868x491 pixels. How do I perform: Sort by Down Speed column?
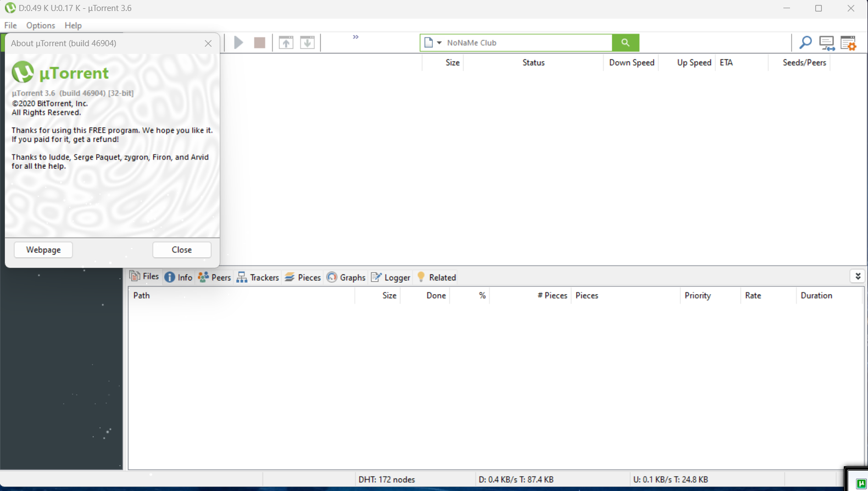631,63
